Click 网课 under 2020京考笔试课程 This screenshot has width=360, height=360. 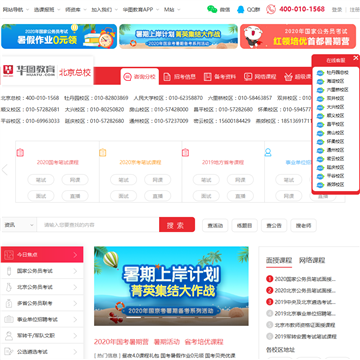(x=157, y=180)
